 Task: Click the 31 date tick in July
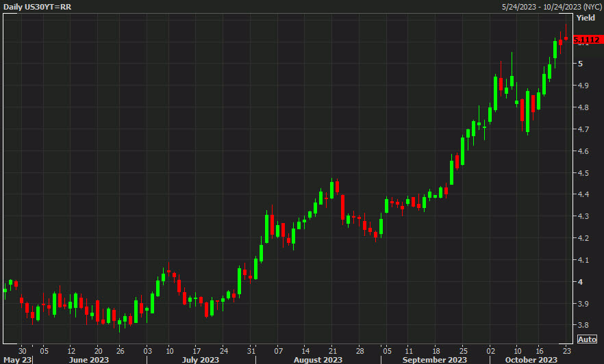251,351
